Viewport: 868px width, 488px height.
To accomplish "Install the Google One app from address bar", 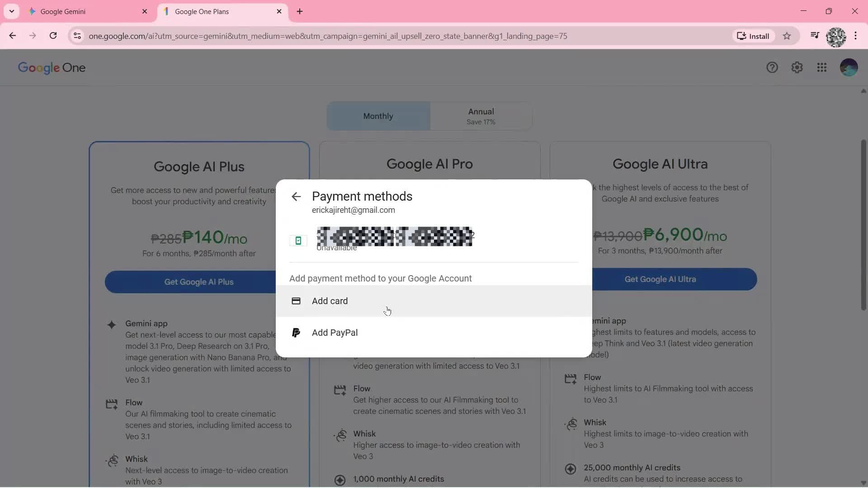I will tap(753, 36).
